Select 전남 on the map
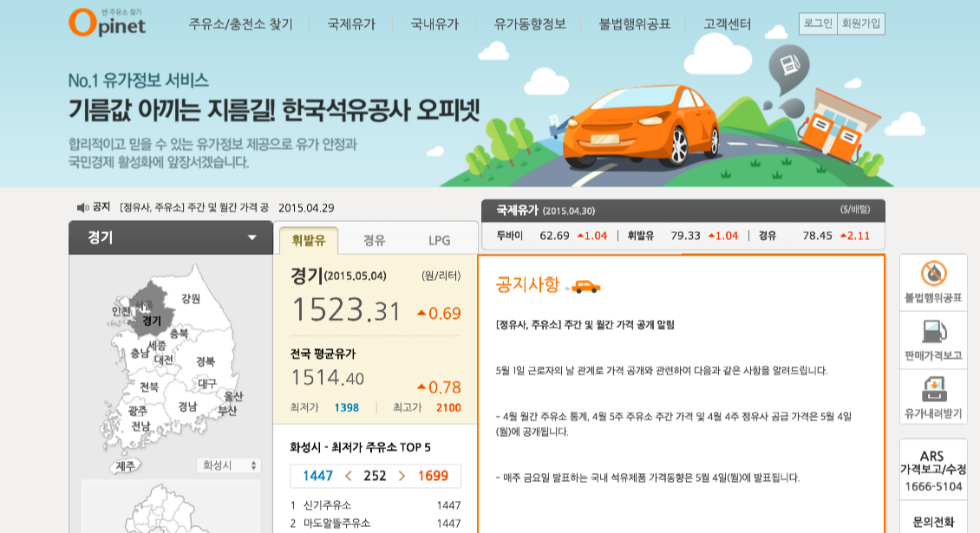980x533 pixels. (x=140, y=426)
